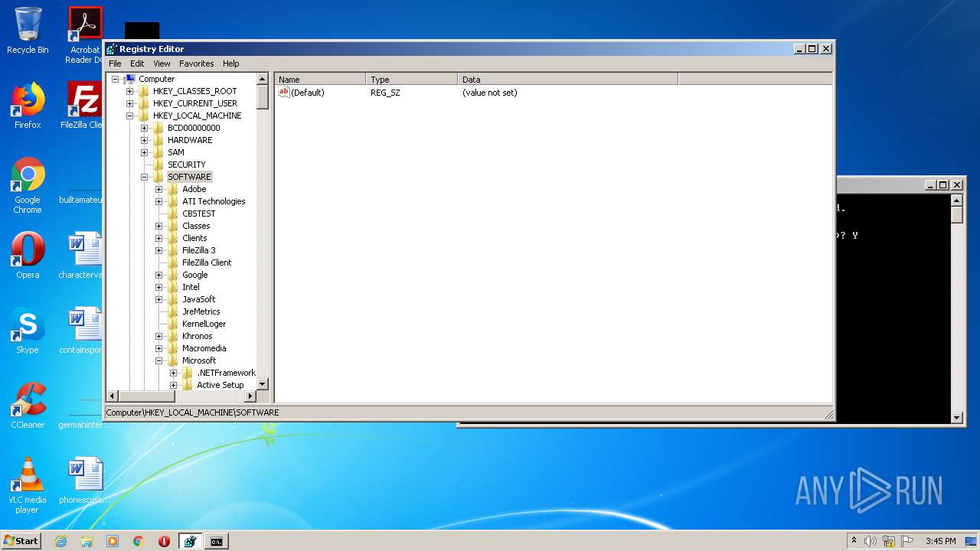
Task: Click command prompt scroll down arrow
Action: tap(957, 417)
